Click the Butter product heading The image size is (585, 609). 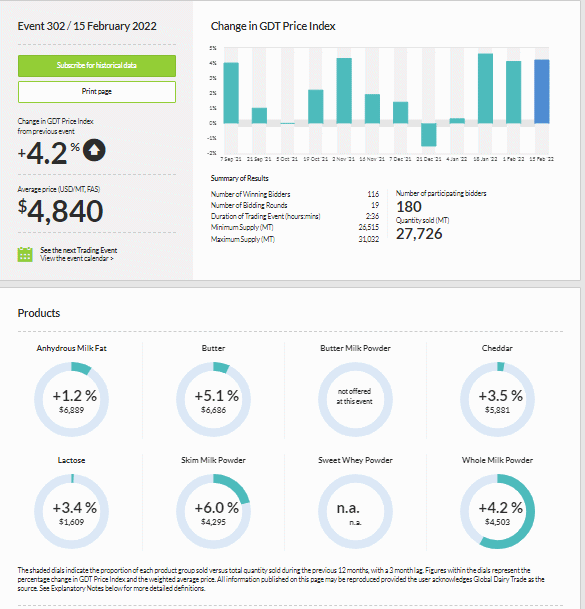tap(213, 348)
